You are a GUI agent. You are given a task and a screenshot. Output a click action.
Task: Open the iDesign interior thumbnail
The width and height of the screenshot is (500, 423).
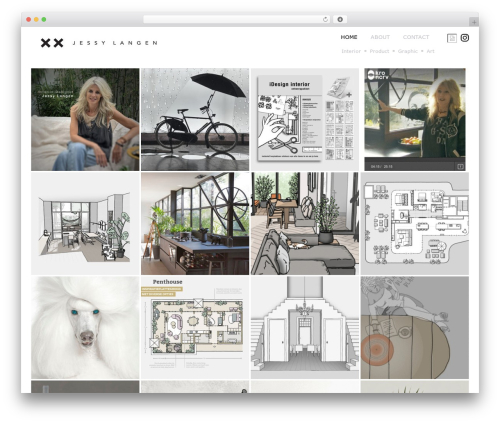pos(305,119)
